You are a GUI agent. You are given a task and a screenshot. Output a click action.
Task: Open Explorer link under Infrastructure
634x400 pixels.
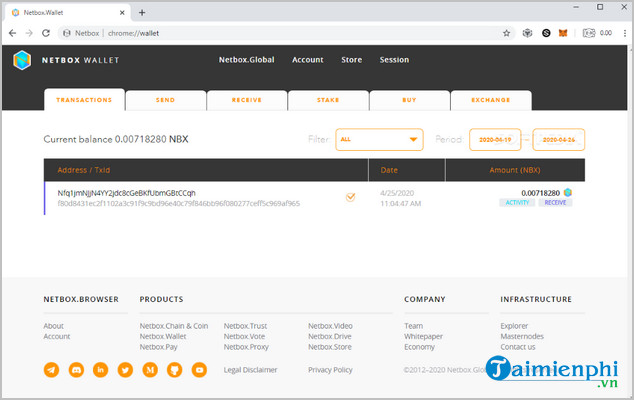pyautogui.click(x=514, y=326)
